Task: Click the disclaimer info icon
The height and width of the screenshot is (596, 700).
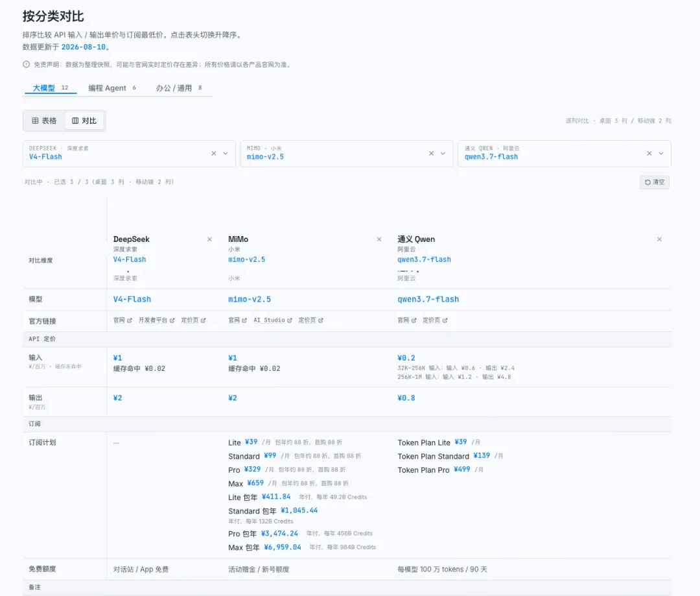Action: tap(27, 64)
